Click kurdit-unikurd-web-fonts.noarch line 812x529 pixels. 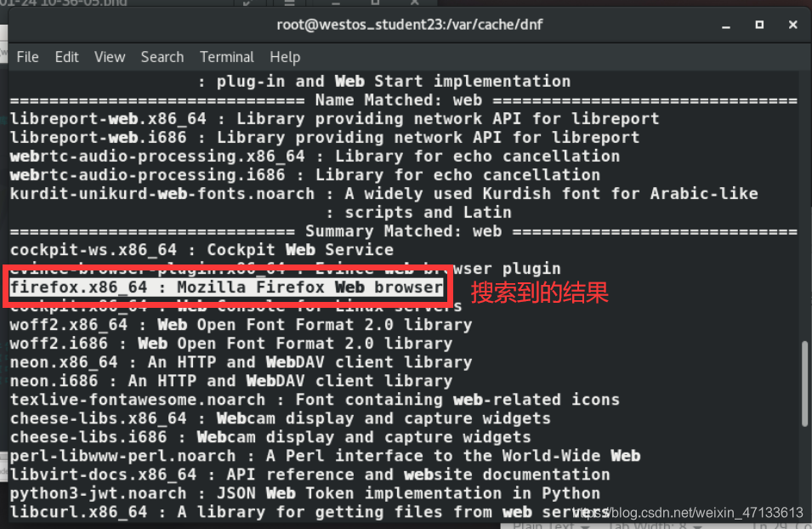(383, 193)
